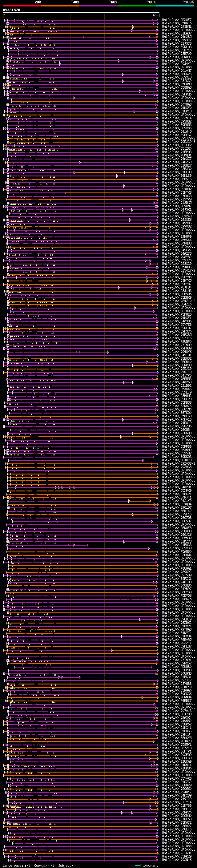Screen dimensions: 197x868
Task: Select hit UniRef100_B9PU53
Action: [x=177, y=125]
